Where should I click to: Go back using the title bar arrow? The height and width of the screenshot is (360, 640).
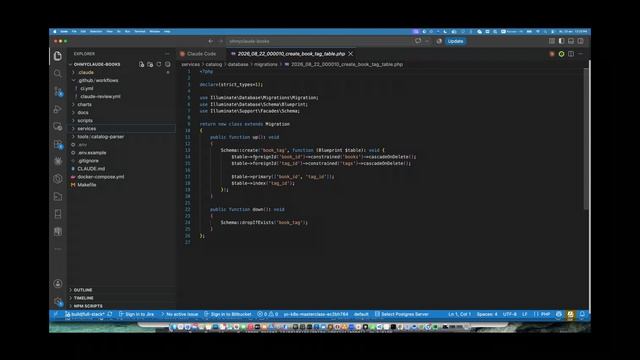pos(211,41)
